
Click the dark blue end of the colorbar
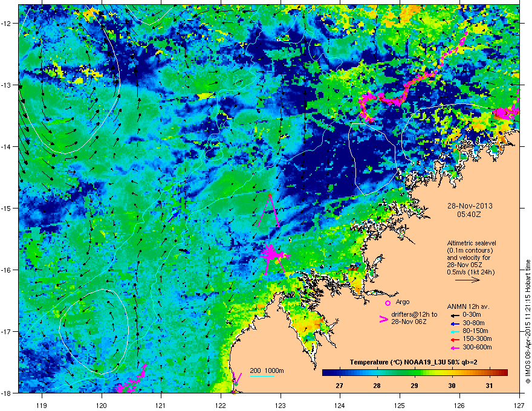(326, 373)
